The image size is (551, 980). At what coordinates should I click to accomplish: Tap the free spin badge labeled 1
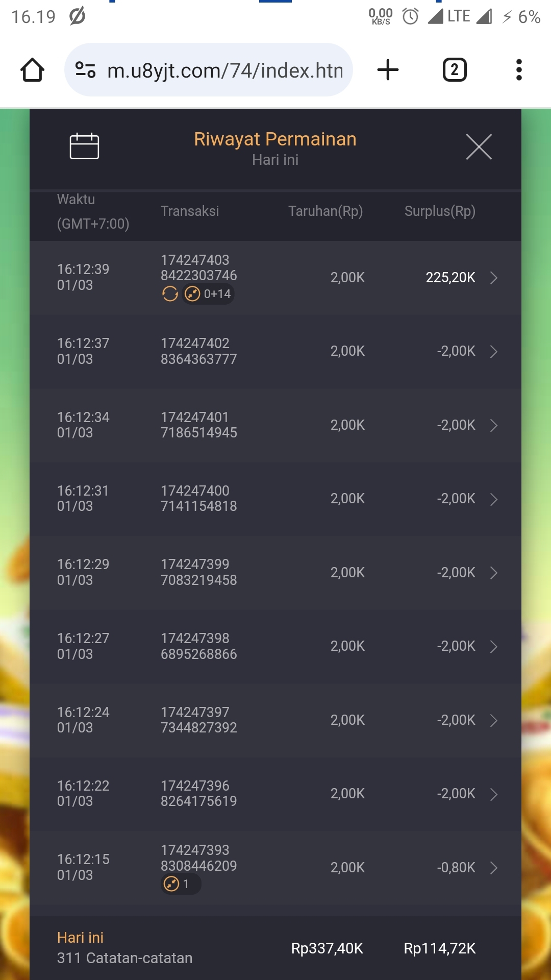[x=181, y=884]
